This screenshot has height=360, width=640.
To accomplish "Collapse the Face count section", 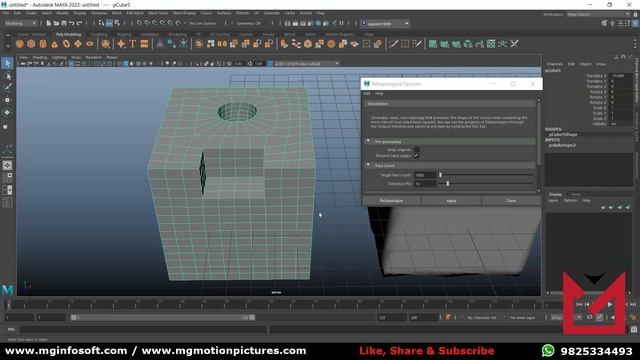I will pos(369,165).
